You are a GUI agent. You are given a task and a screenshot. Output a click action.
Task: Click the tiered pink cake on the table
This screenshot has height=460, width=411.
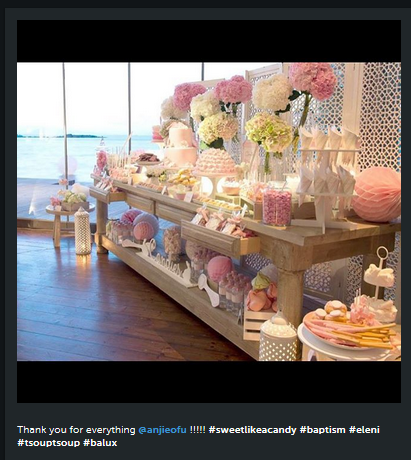pyautogui.click(x=181, y=145)
